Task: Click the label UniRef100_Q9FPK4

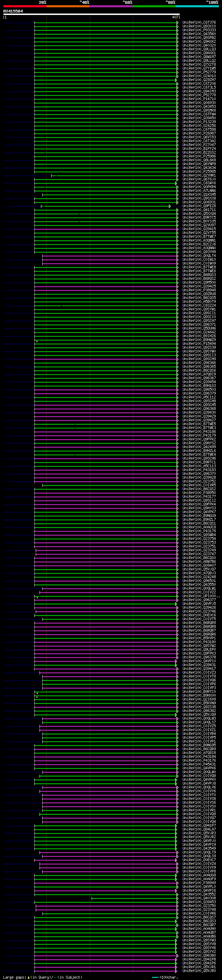Action: [199, 504]
